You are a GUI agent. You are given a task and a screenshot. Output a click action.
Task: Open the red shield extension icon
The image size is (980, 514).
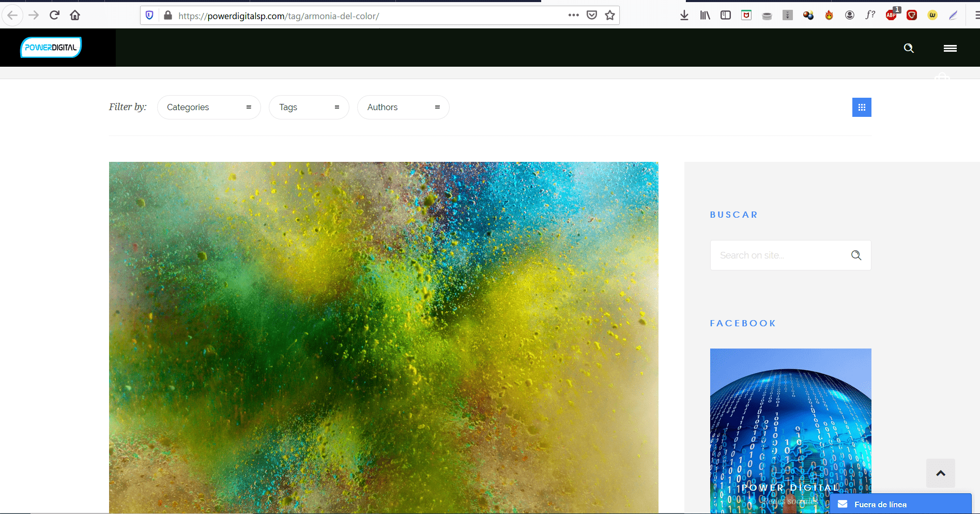(x=912, y=16)
